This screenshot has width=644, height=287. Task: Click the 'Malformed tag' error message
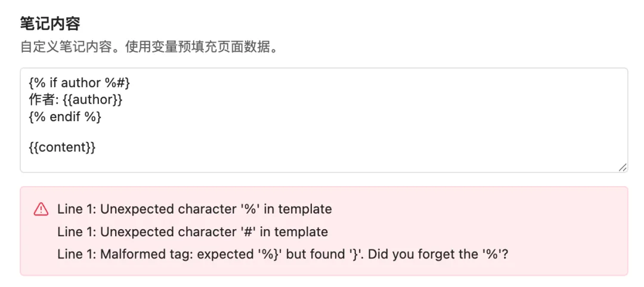(x=283, y=255)
